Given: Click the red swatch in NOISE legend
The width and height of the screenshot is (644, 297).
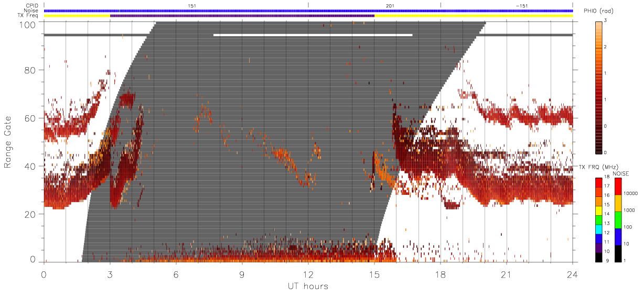Looking at the screenshot, I should 618,186.
